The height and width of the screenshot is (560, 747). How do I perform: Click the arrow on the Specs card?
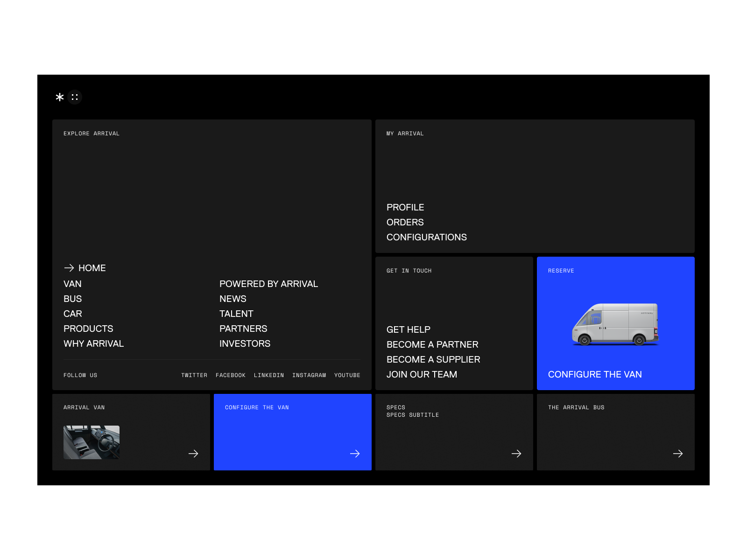516,454
